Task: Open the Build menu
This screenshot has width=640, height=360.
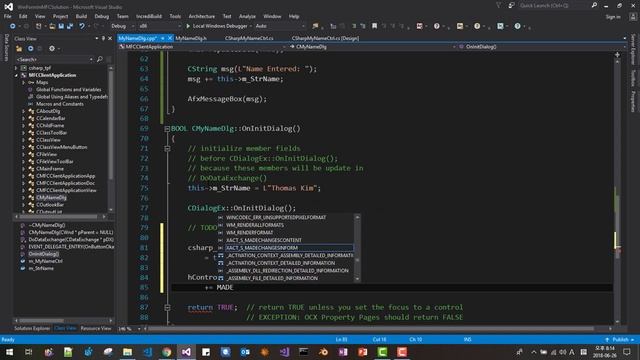Action: click(x=81, y=16)
